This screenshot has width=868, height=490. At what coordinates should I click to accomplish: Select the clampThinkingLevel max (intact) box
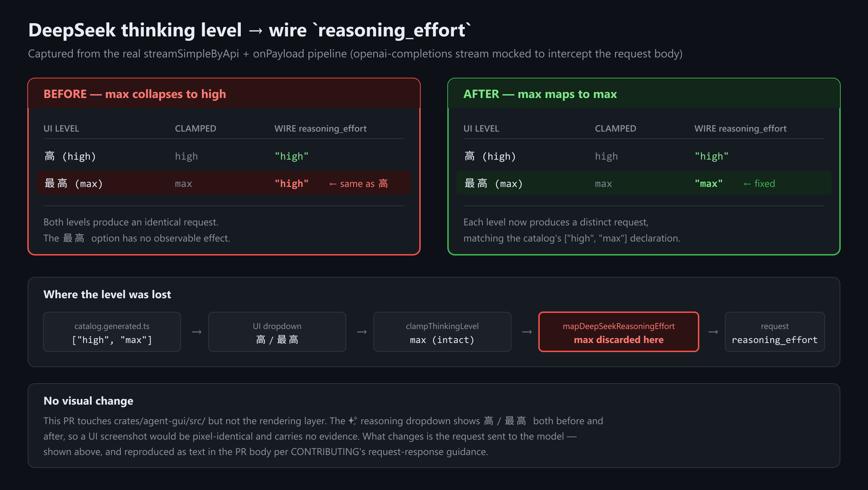(442, 332)
